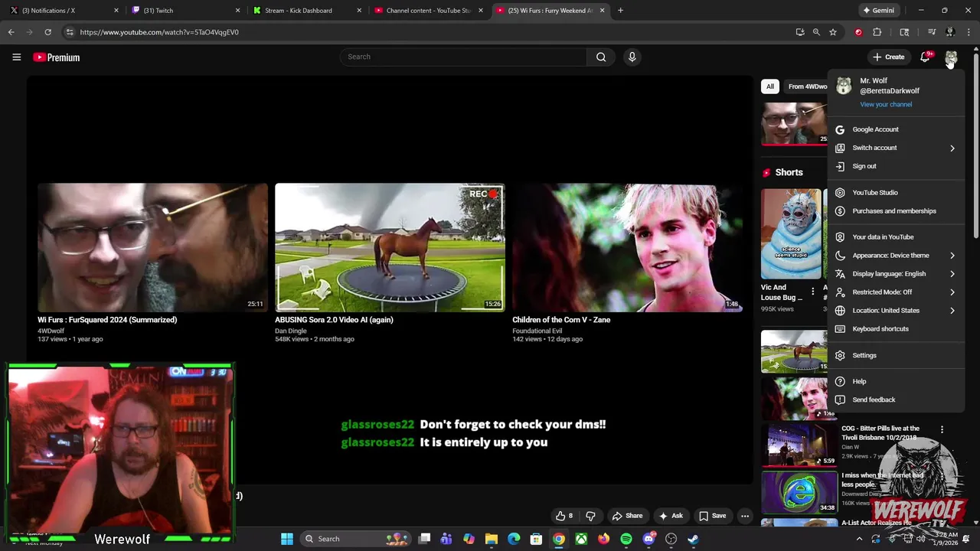Expand Appearance: Device theme option
The width and height of the screenshot is (980, 551).
896,256
